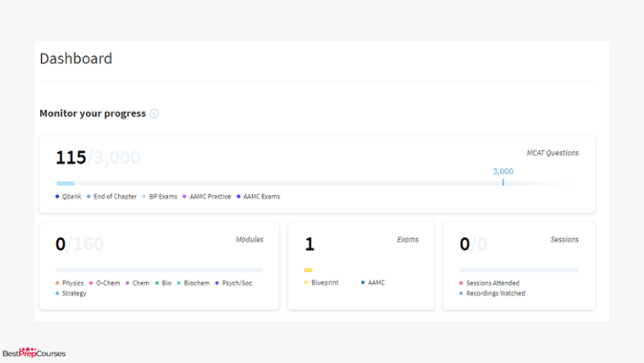644x363 pixels.
Task: Click the Modules progress bar
Action: point(159,270)
